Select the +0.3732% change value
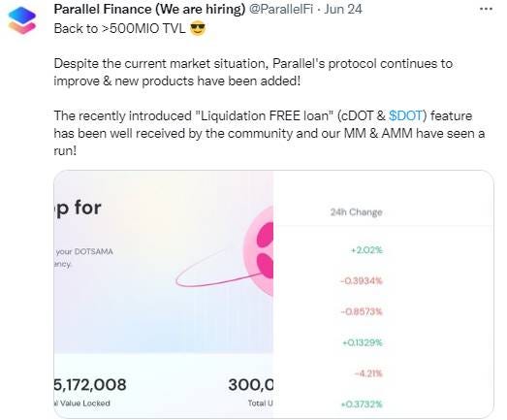 (x=362, y=404)
